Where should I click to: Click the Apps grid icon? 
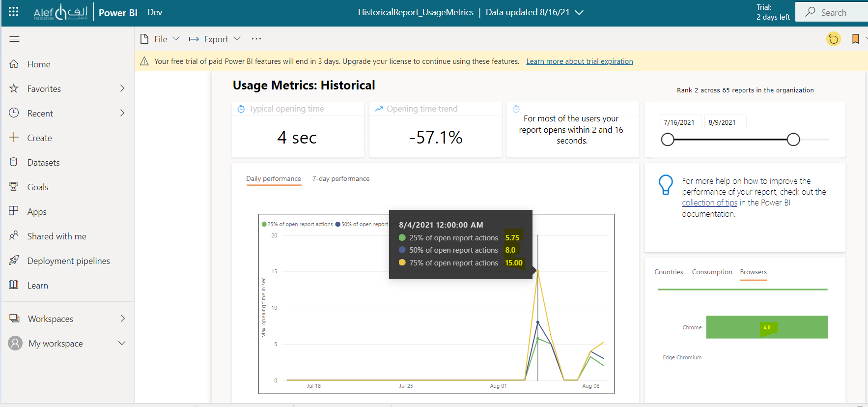click(14, 211)
